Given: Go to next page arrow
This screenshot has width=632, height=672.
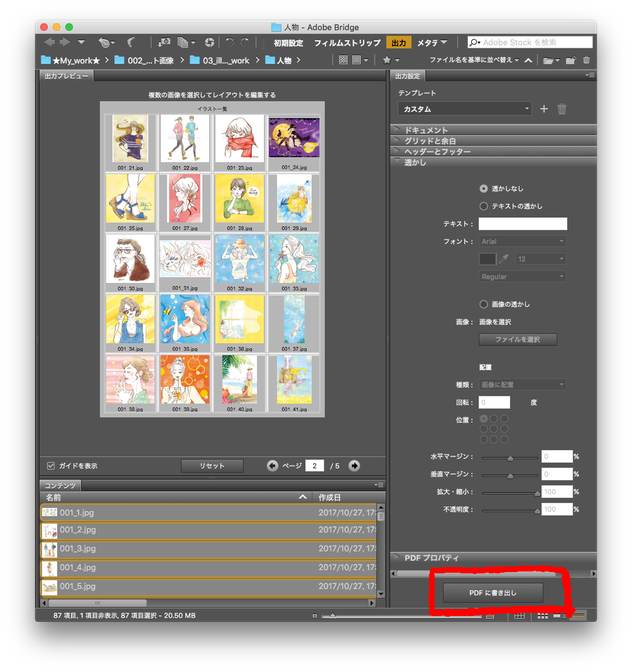Looking at the screenshot, I should click(354, 465).
